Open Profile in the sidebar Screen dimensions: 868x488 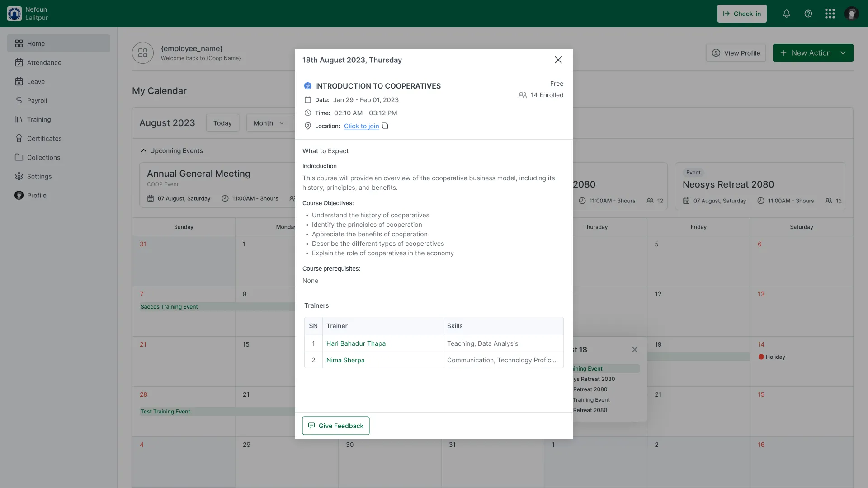pos(59,195)
